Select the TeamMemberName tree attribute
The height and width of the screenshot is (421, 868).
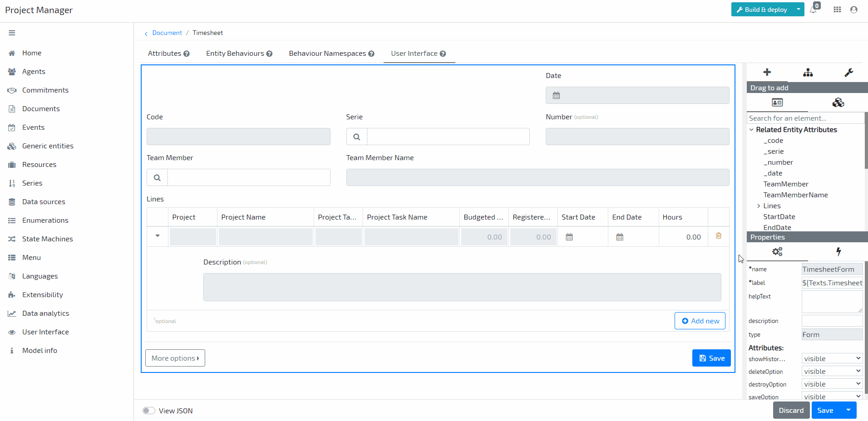tap(795, 195)
